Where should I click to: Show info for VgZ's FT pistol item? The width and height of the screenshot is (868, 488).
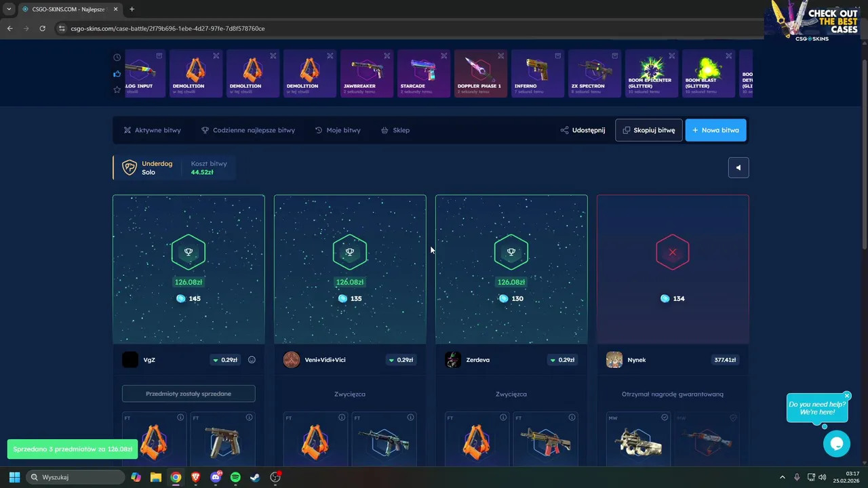coord(249,418)
